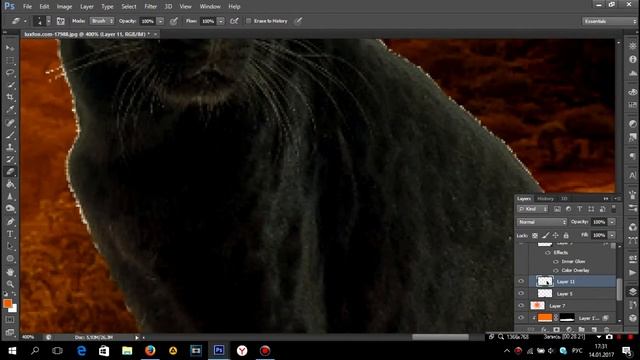Screen dimensions: 640x360
Task: Open the File menu
Action: [27, 7]
